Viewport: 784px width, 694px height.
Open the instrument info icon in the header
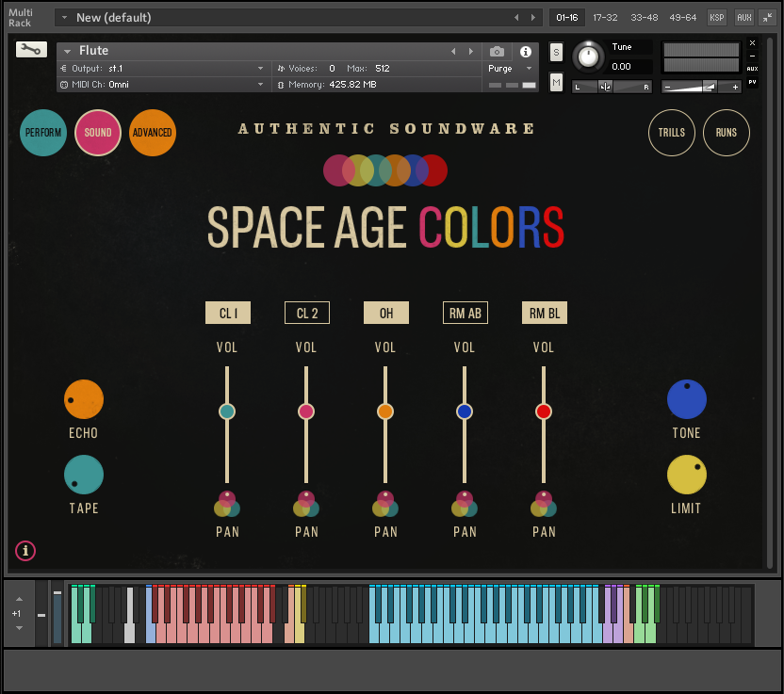[526, 52]
